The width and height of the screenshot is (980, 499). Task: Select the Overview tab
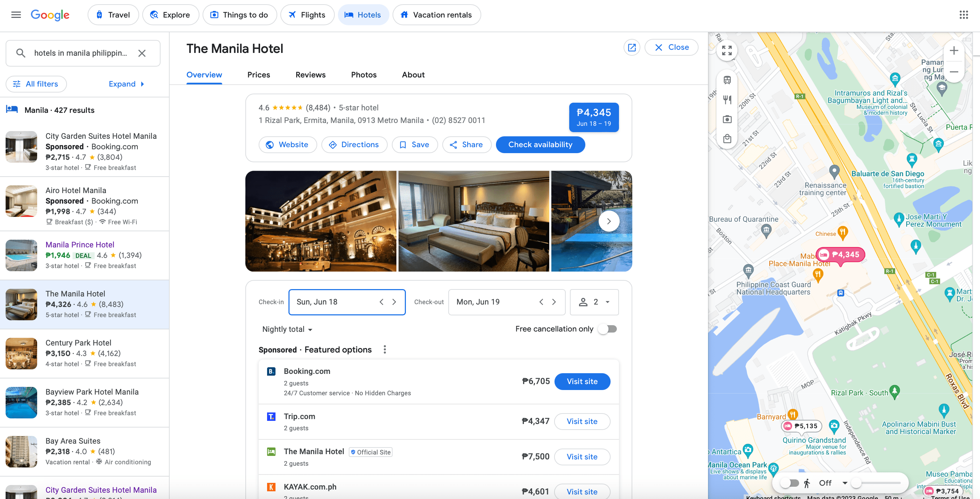click(204, 75)
